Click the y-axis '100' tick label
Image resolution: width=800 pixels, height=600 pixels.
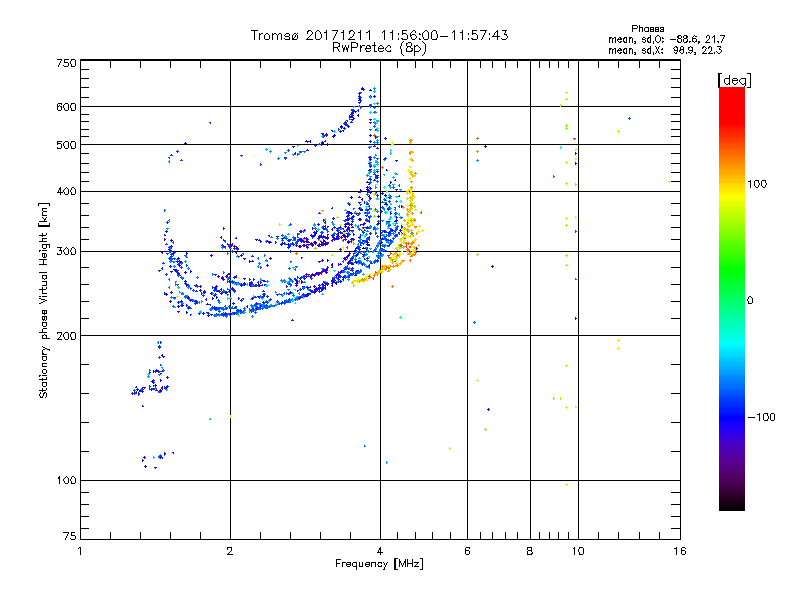click(x=66, y=481)
